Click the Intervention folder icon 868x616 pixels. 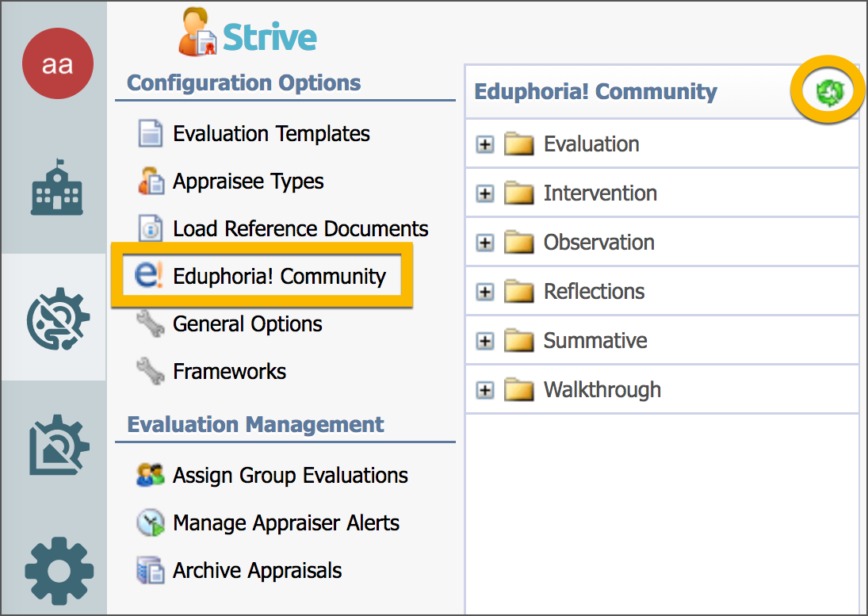coord(518,193)
